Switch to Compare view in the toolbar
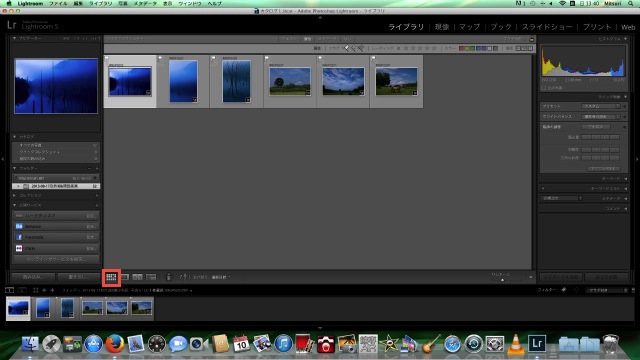 (138, 277)
